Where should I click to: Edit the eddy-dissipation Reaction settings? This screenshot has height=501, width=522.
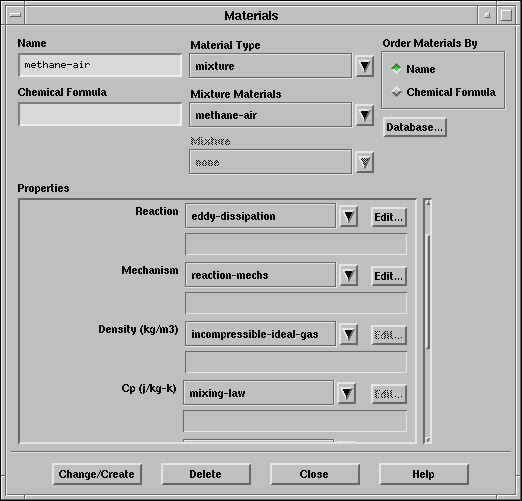pos(389,217)
